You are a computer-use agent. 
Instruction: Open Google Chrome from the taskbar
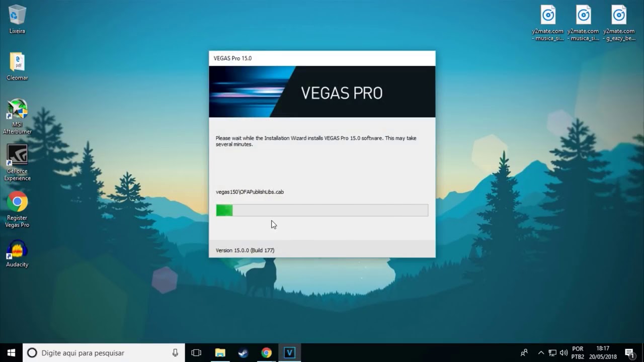coord(266,353)
